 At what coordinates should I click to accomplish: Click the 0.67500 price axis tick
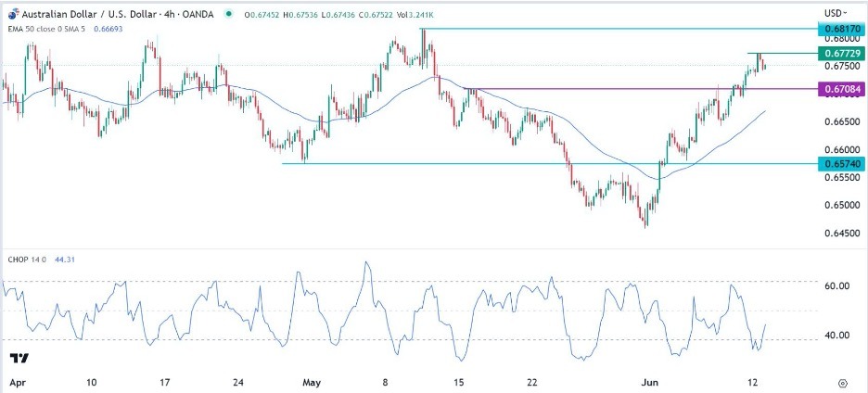(841, 66)
